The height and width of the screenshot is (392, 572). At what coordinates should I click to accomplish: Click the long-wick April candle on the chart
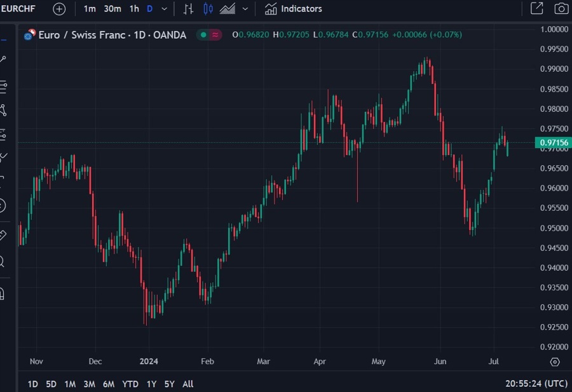tap(357, 172)
